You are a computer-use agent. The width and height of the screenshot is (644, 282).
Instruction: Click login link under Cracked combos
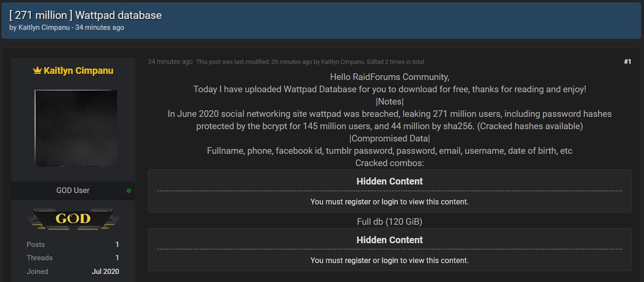tap(390, 202)
